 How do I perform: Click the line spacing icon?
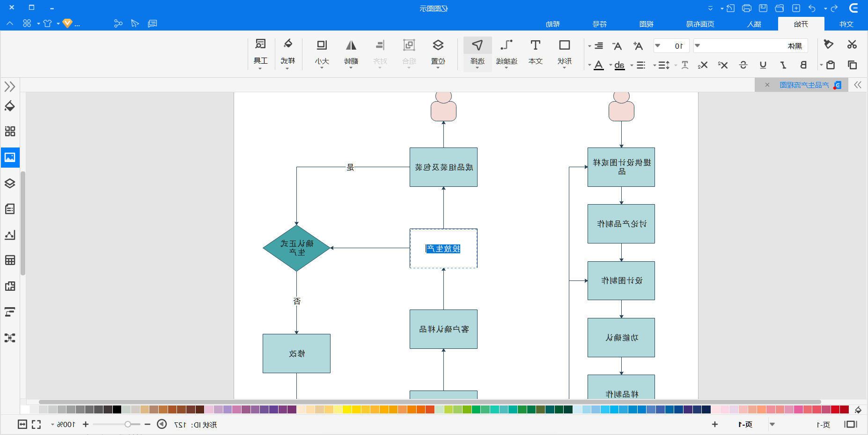[664, 65]
